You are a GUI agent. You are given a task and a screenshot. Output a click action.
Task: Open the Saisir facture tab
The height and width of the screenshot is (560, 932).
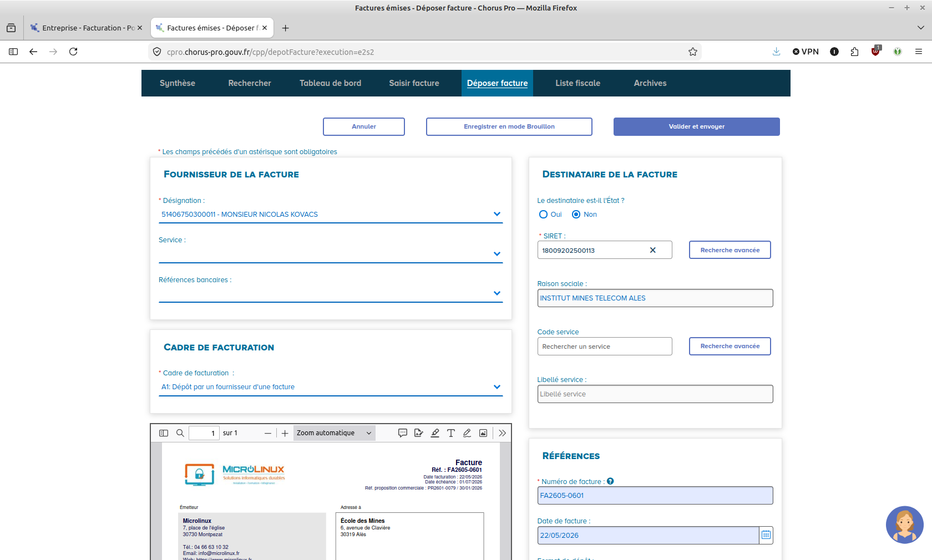tap(414, 83)
